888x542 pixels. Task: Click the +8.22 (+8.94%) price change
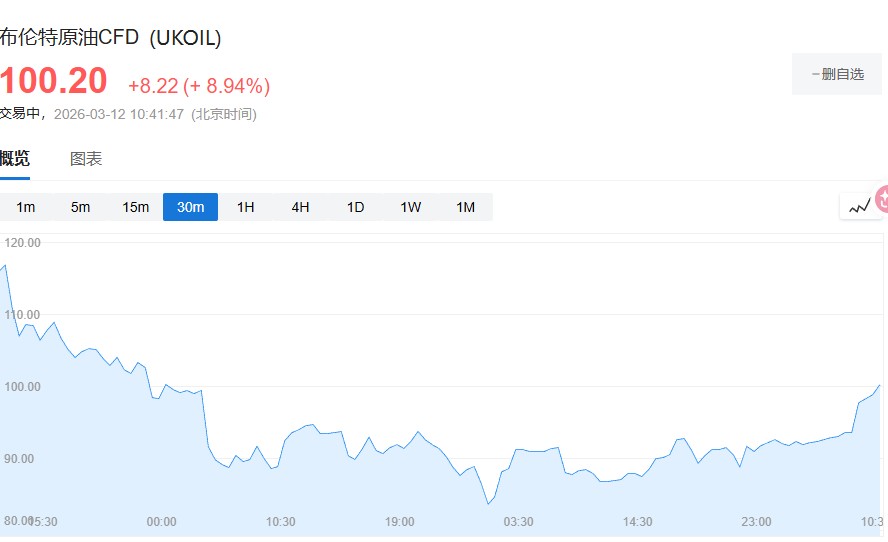199,86
